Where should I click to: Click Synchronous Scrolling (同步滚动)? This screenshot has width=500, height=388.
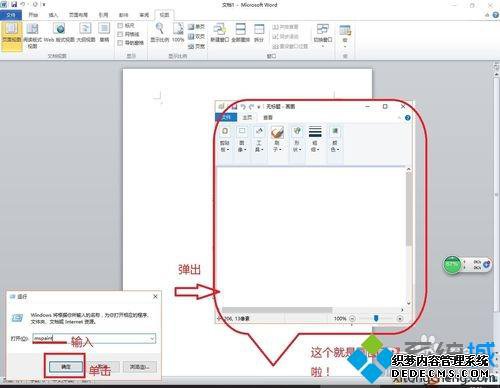(x=285, y=36)
